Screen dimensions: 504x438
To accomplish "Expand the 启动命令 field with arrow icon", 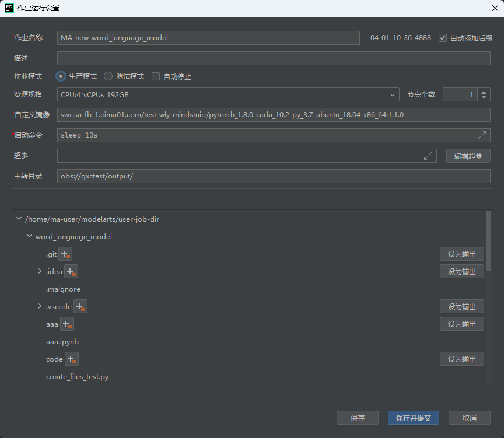I will point(481,135).
